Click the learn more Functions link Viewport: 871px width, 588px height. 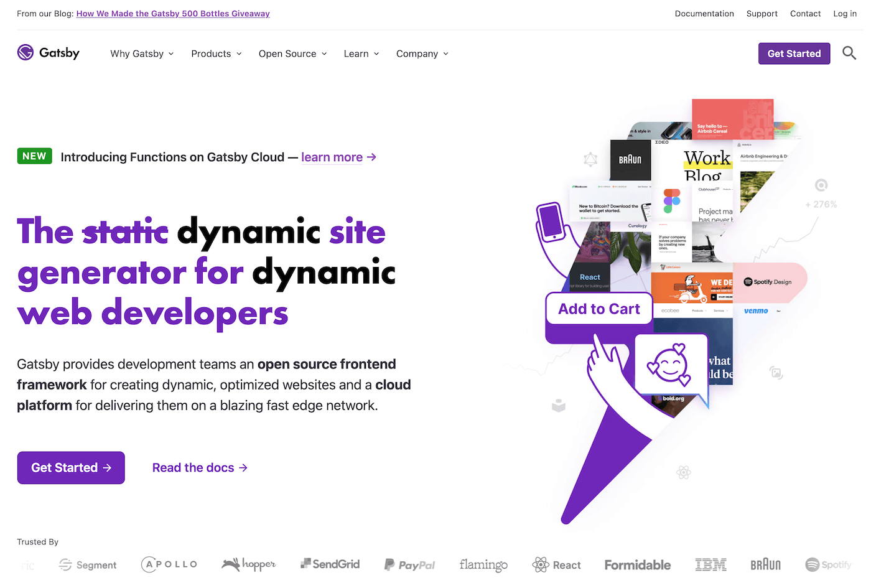coord(338,157)
